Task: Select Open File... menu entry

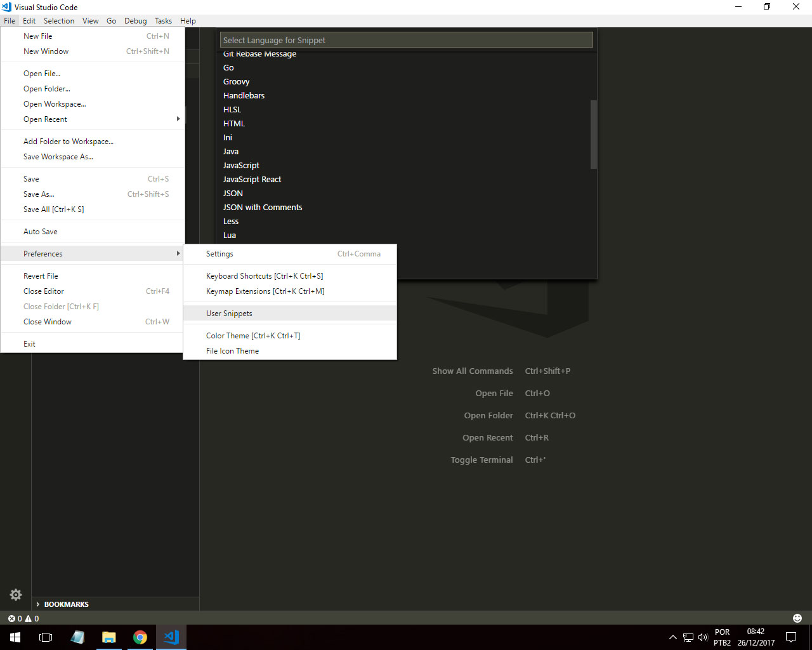Action: tap(93, 74)
